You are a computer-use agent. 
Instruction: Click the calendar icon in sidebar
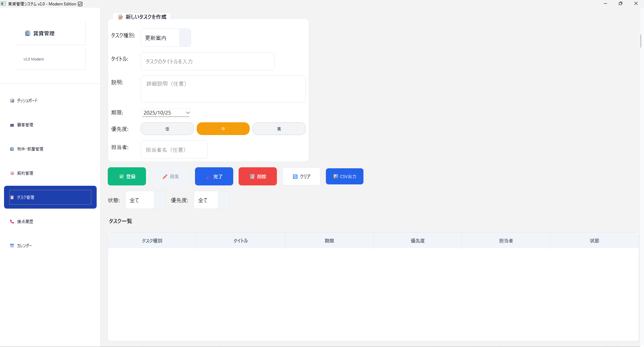coord(12,246)
